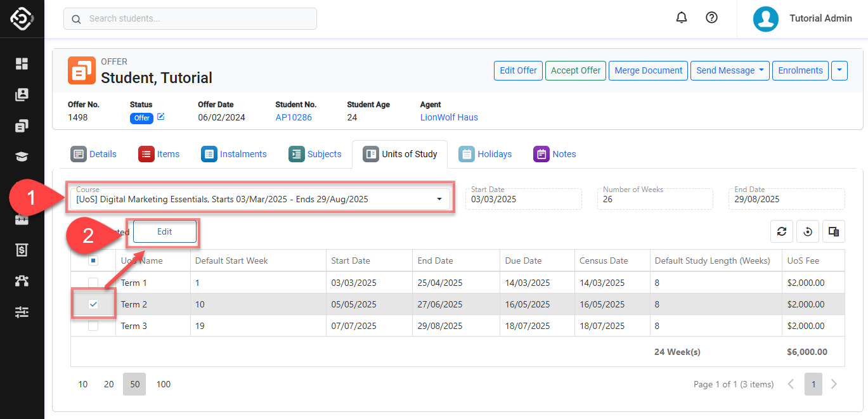Open the help question mark icon
Screen dimensions: 868x419
pos(711,18)
